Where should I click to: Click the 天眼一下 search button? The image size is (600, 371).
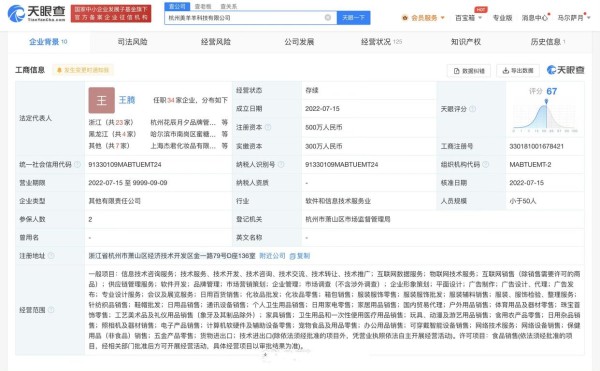(x=354, y=18)
